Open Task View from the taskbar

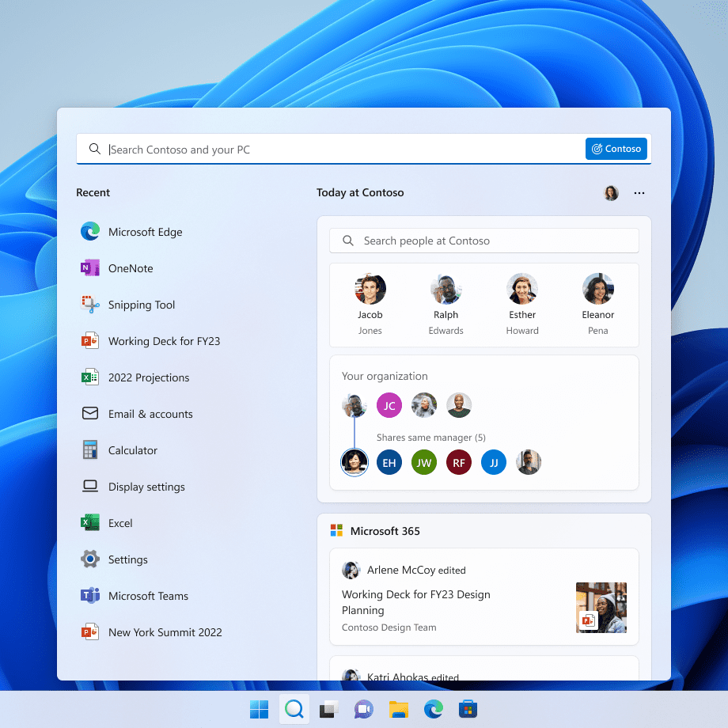click(x=328, y=710)
